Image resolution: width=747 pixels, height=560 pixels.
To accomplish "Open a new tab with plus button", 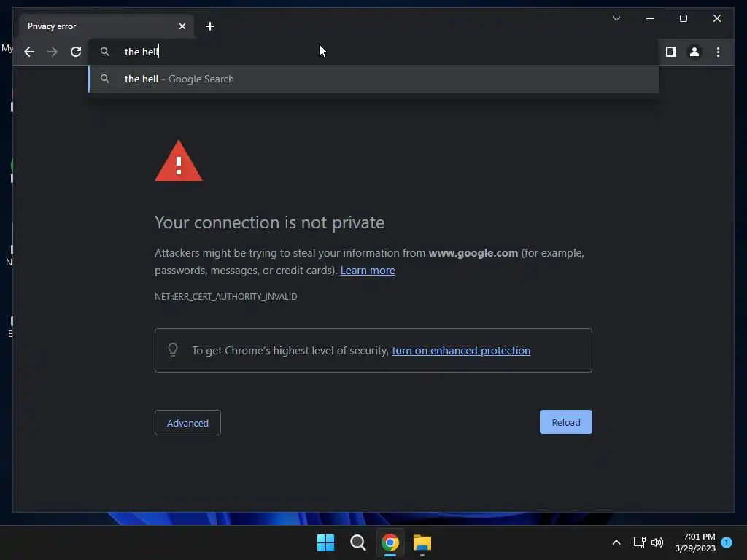I will pos(209,26).
